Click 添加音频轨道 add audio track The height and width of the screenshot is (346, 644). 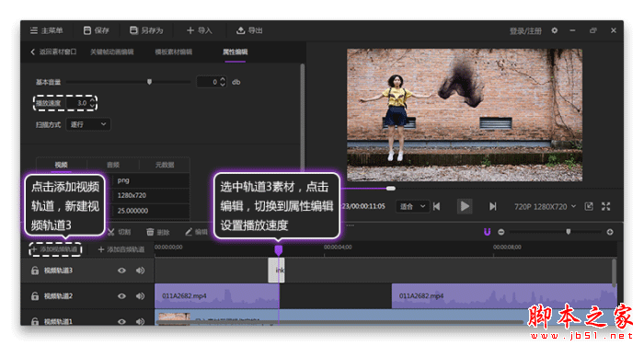point(121,249)
